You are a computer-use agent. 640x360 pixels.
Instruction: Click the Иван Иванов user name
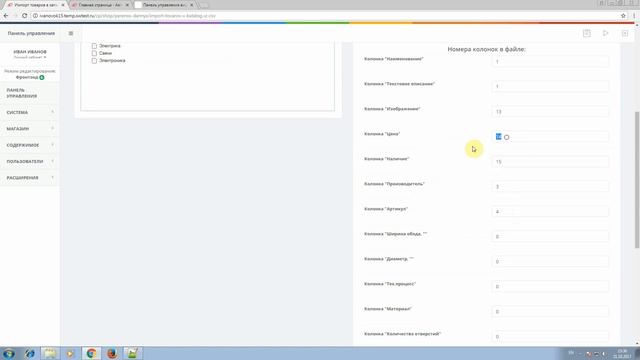click(x=30, y=52)
